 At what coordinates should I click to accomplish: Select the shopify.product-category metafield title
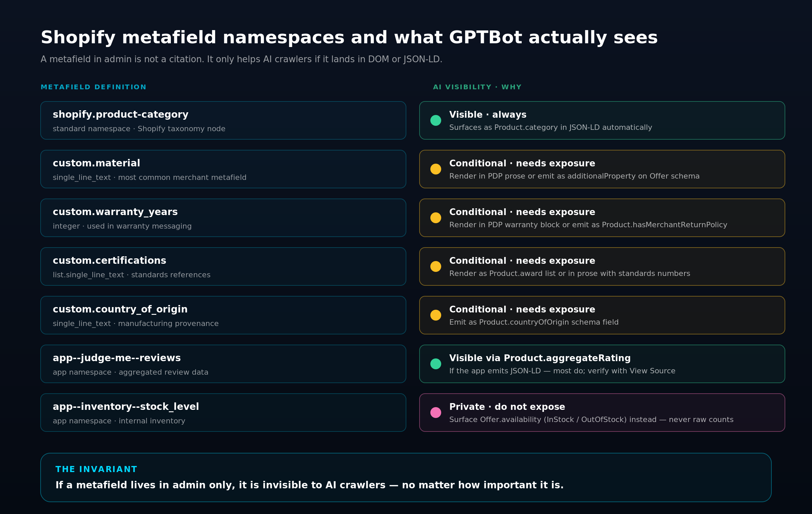pos(120,115)
